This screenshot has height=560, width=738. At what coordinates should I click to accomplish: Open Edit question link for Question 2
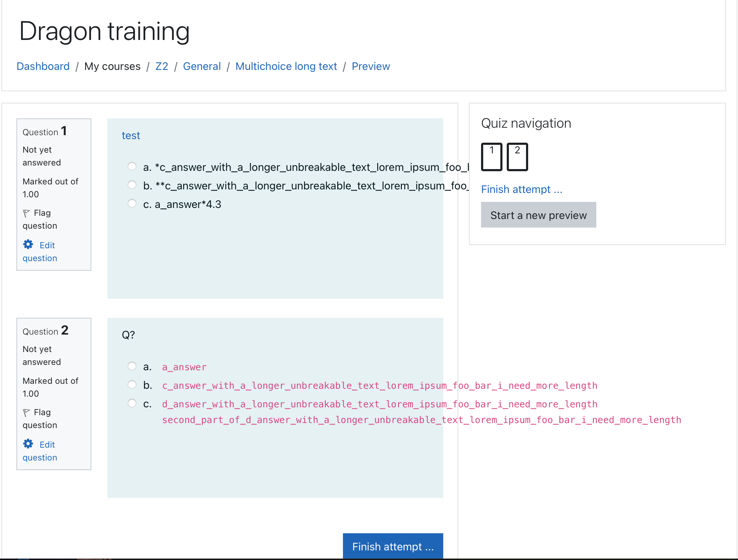(40, 451)
